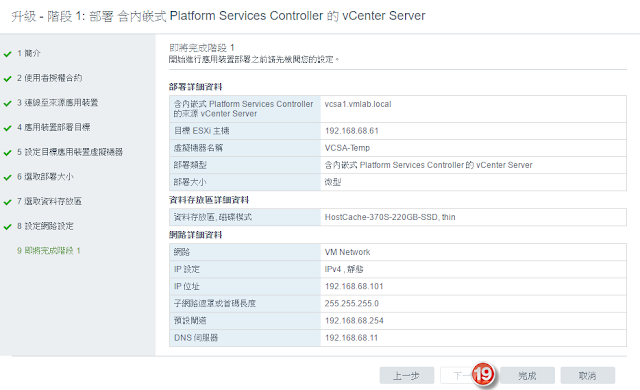The width and height of the screenshot is (640, 390).
Task: Click the 預設閘道 label cell
Action: click(245, 321)
